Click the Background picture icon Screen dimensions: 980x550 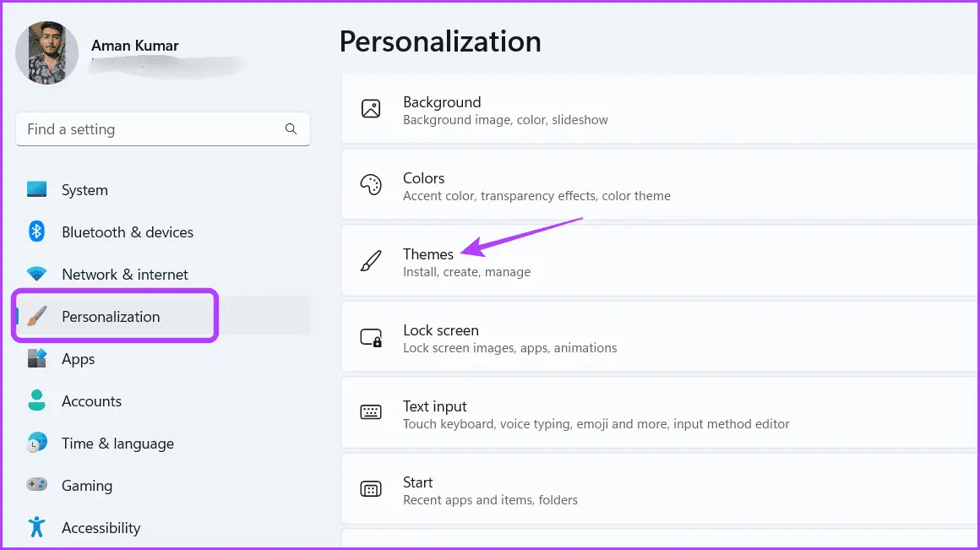tap(371, 109)
